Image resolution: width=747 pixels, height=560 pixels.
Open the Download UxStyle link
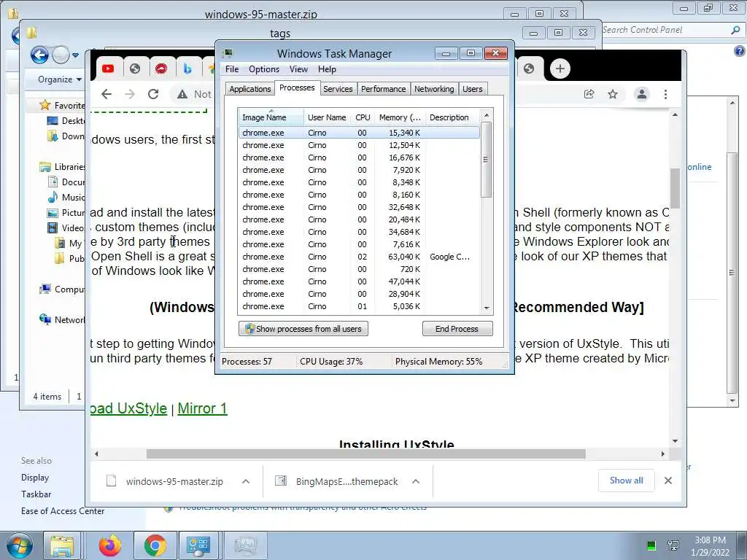pos(128,408)
